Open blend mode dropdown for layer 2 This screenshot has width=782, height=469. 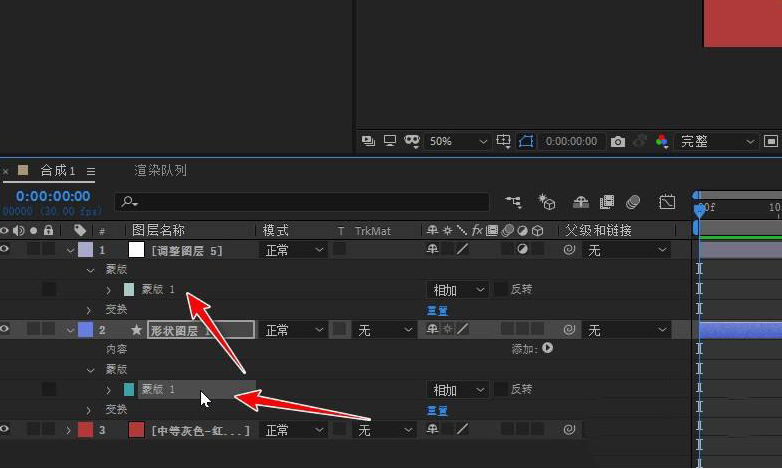pyautogui.click(x=293, y=330)
